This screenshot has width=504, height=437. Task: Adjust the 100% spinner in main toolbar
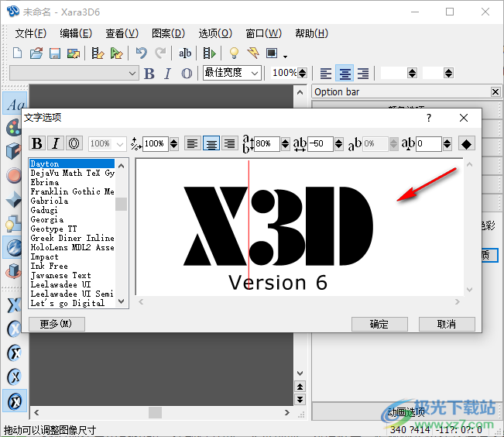tap(302, 73)
